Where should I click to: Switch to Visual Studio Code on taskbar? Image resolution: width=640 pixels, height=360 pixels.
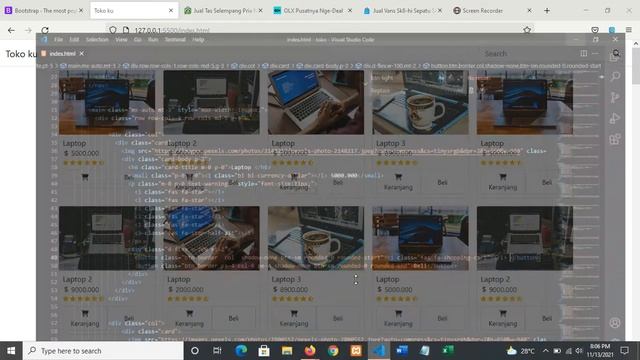pyautogui.click(x=379, y=351)
